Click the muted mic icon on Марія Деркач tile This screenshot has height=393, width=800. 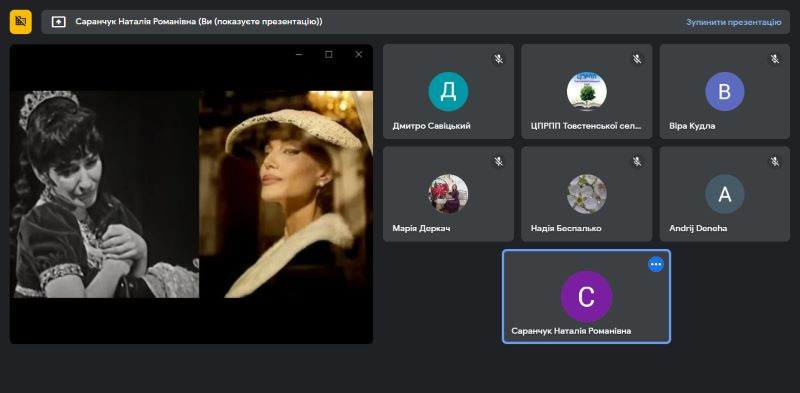[x=498, y=161]
